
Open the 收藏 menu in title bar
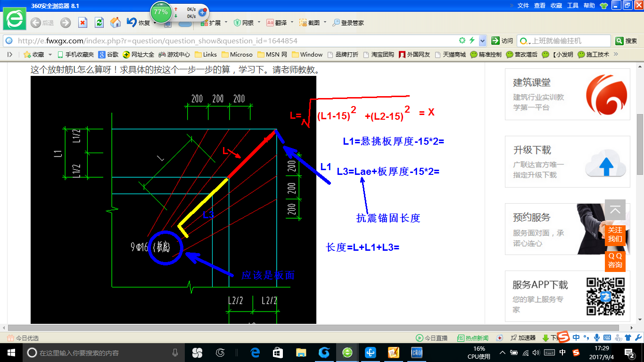click(556, 6)
